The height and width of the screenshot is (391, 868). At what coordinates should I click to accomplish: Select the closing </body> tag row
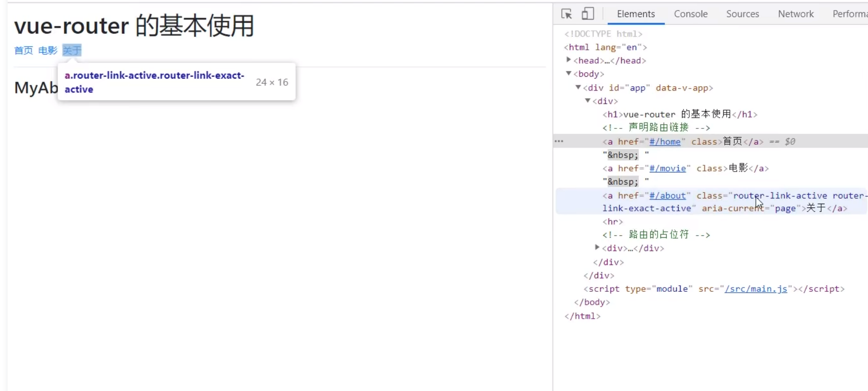click(x=592, y=302)
